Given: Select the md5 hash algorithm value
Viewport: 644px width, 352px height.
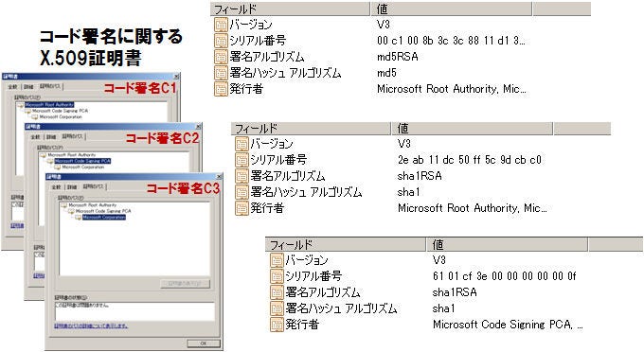Looking at the screenshot, I should 386,73.
